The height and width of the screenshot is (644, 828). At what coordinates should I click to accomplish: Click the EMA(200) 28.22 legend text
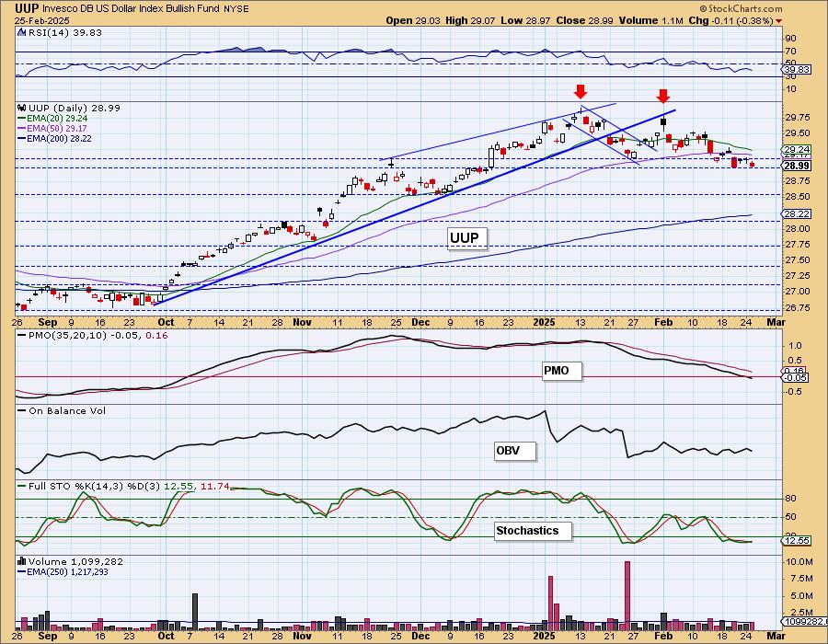click(60, 138)
